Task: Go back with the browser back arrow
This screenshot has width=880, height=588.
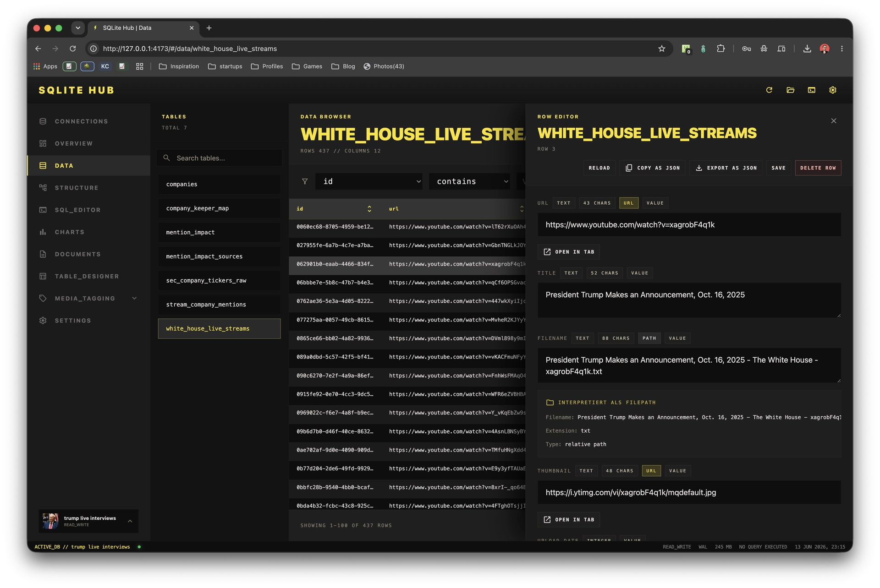Action: coord(38,49)
